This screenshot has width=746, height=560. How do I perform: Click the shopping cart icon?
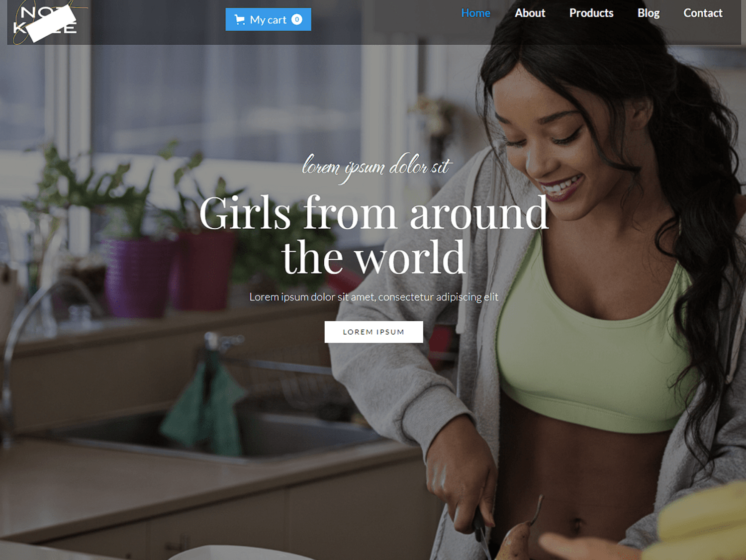(240, 20)
